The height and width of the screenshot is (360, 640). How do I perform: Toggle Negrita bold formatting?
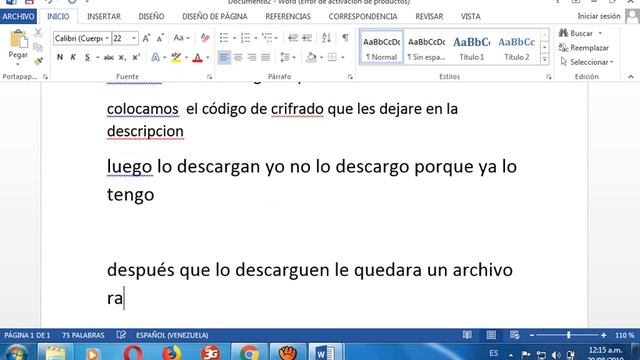click(60, 58)
